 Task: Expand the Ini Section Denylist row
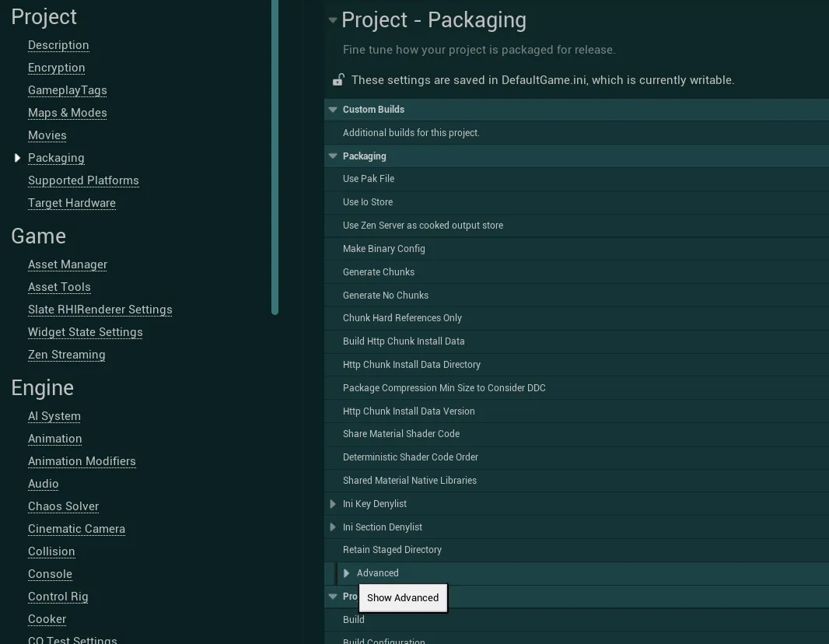point(333,527)
